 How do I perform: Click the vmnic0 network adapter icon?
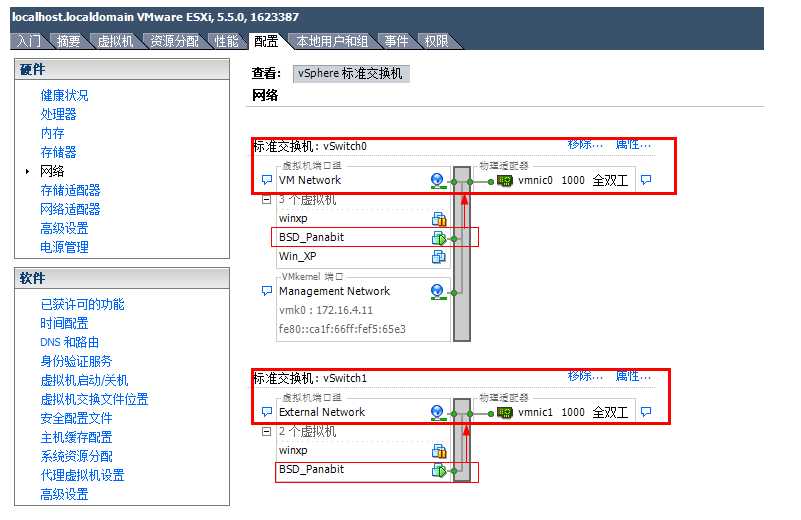[x=505, y=180]
